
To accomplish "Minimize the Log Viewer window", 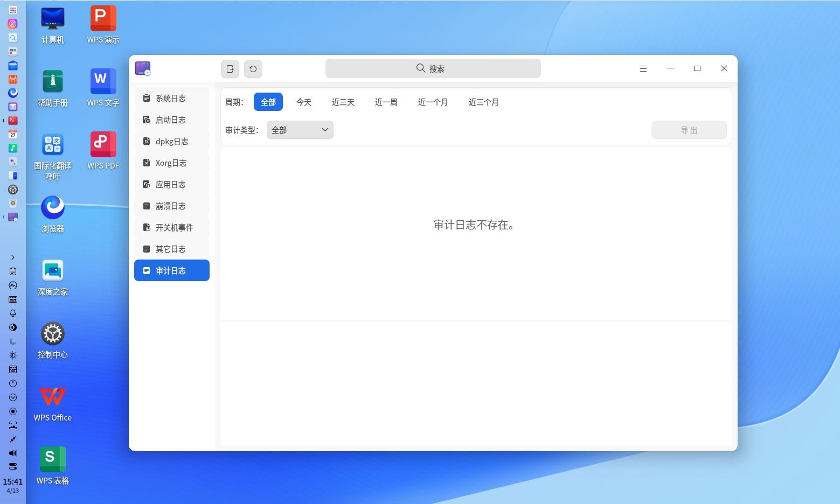I will point(670,68).
